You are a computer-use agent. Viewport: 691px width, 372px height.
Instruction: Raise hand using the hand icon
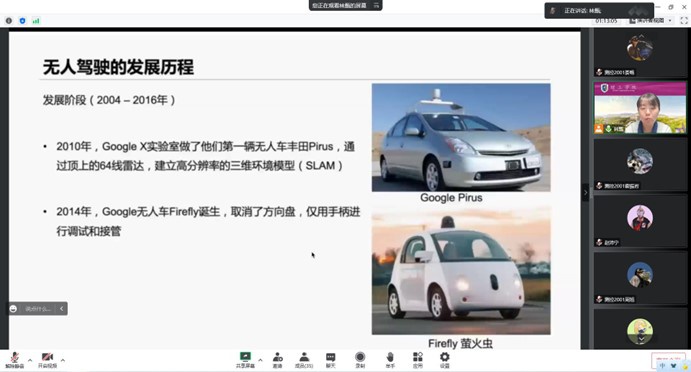coord(390,360)
